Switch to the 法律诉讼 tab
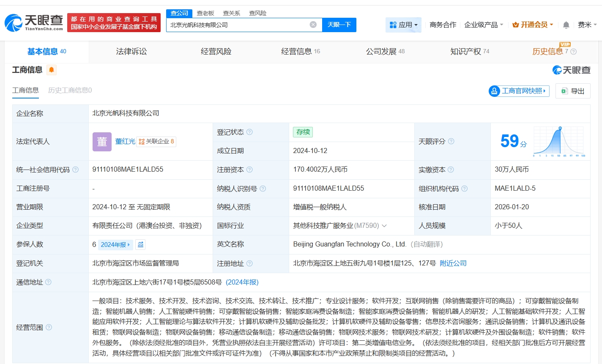This screenshot has width=602, height=364. point(131,52)
